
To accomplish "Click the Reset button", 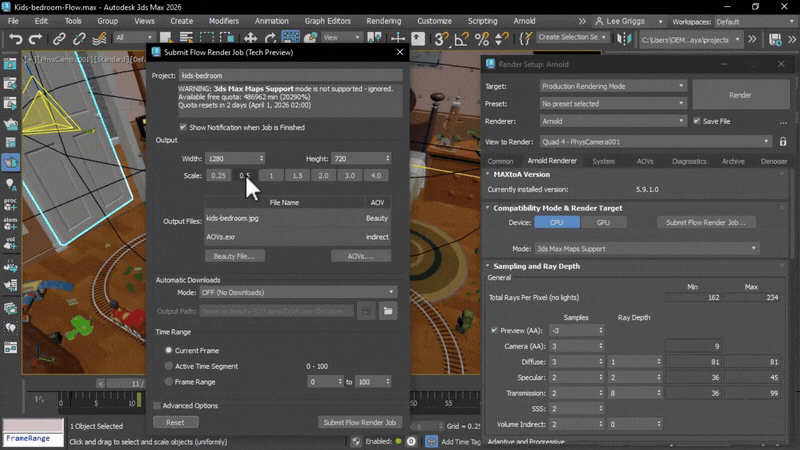I will (175, 422).
